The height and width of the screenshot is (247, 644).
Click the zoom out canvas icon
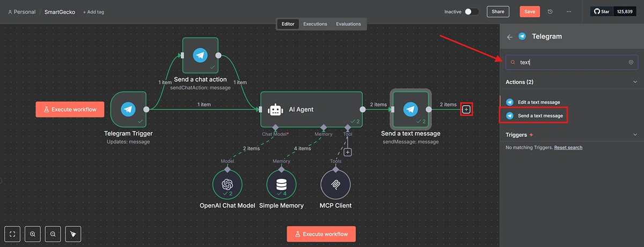(x=53, y=234)
